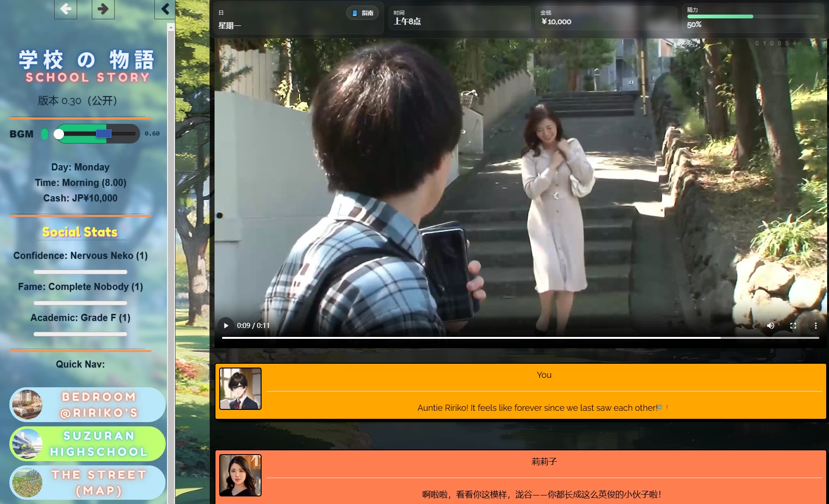The width and height of the screenshot is (829, 504).
Task: Mute the video with the speaker icon
Action: point(770,326)
